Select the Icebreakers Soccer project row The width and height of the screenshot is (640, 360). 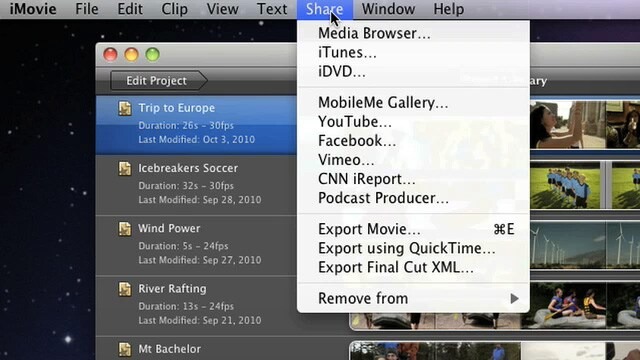[x=196, y=184]
